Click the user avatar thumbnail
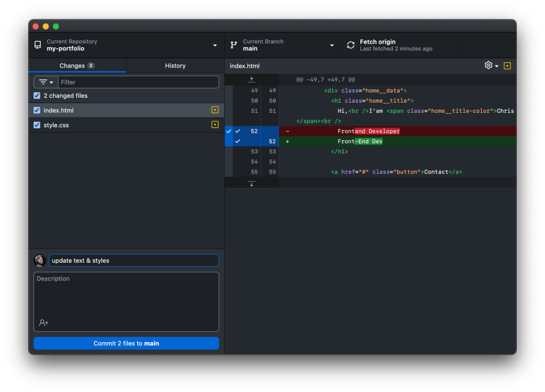 pos(39,260)
